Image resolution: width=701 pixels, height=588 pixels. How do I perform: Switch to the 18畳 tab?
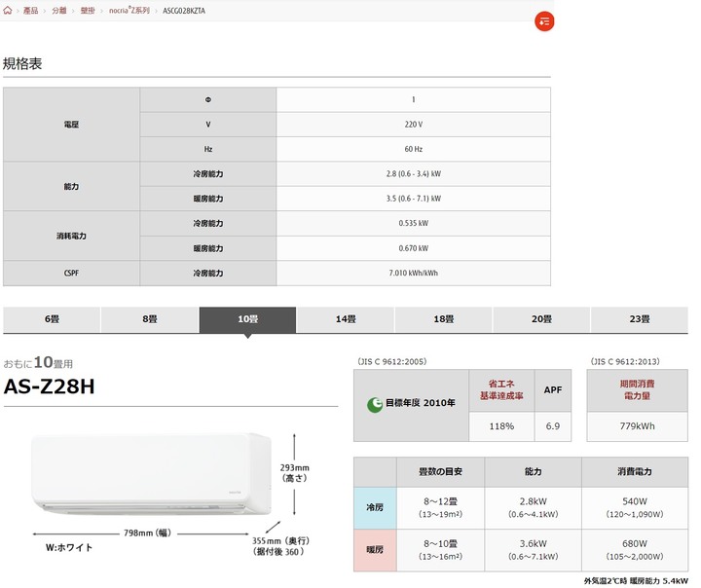click(444, 319)
